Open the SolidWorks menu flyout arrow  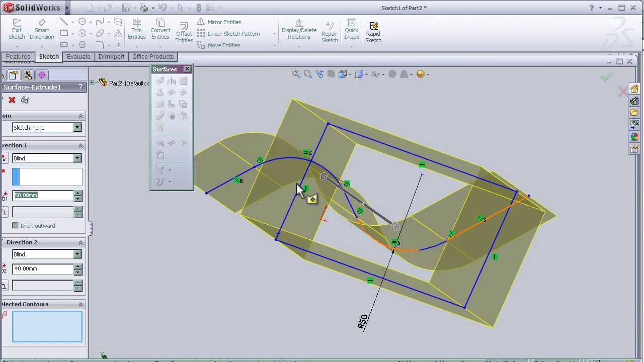pyautogui.click(x=67, y=8)
